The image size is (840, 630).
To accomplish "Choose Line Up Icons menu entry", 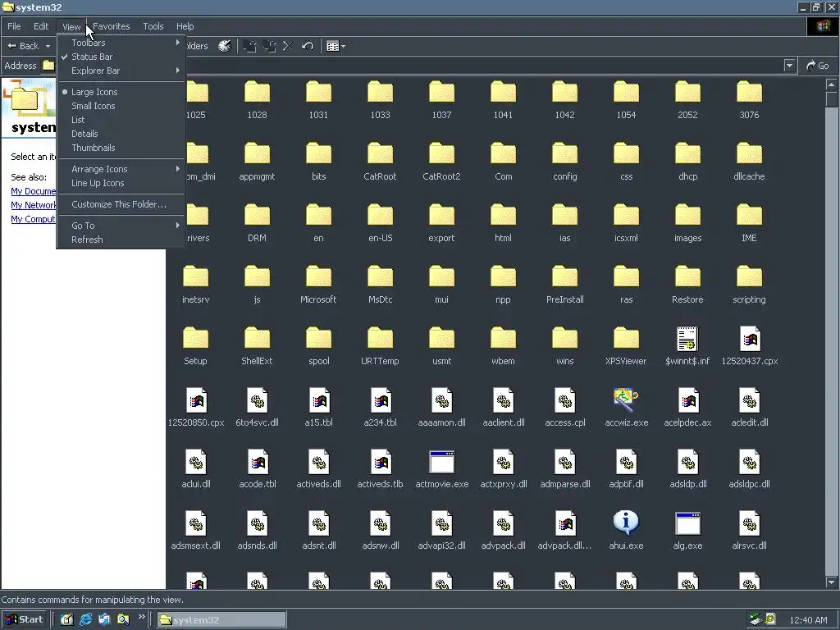I will point(121,183).
